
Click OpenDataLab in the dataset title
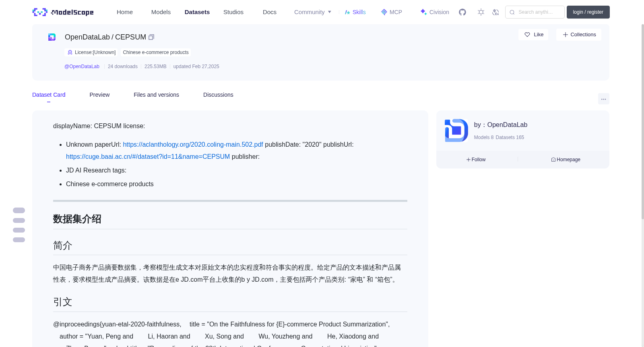tap(87, 37)
